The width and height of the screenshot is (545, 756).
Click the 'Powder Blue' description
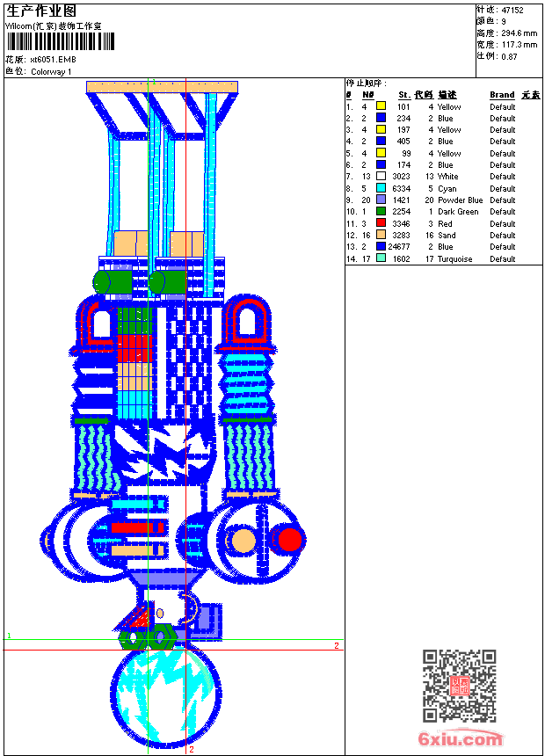pyautogui.click(x=460, y=200)
